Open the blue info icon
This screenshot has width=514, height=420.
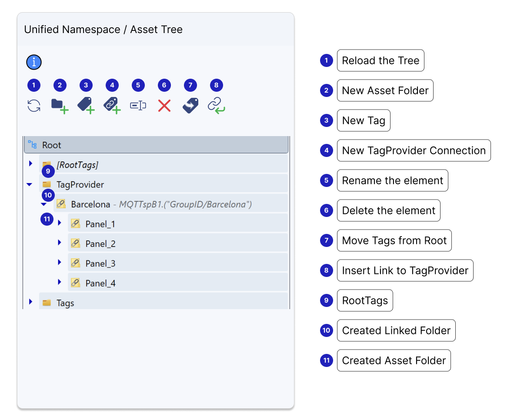click(x=34, y=63)
